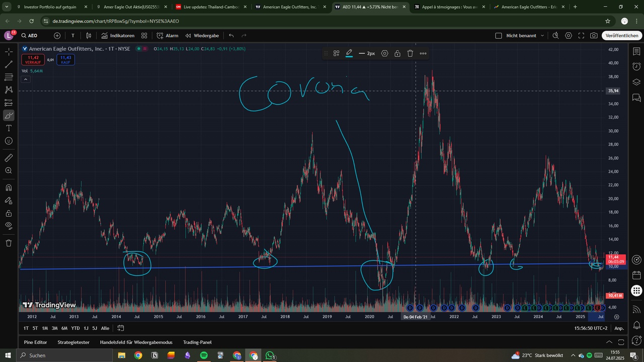644x362 pixels.
Task: Open more options in floating drawing toolbar
Action: 423,53
